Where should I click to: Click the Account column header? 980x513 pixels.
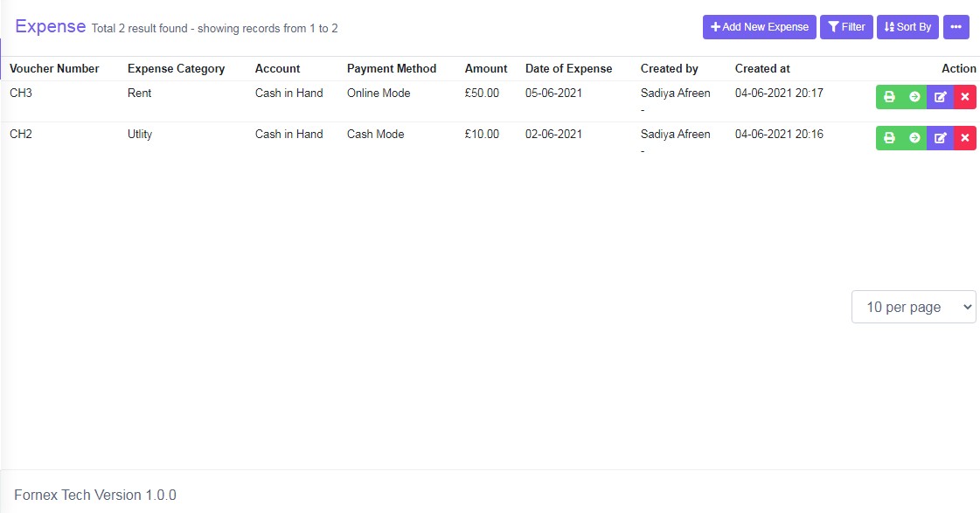(277, 69)
